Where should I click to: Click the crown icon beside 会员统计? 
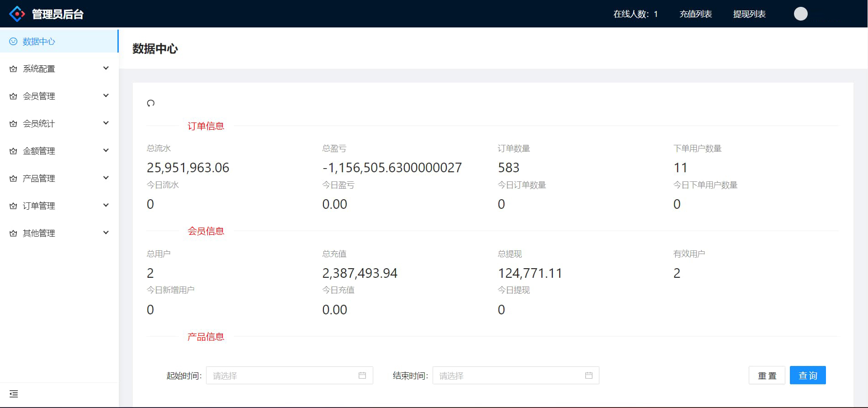pos(13,124)
